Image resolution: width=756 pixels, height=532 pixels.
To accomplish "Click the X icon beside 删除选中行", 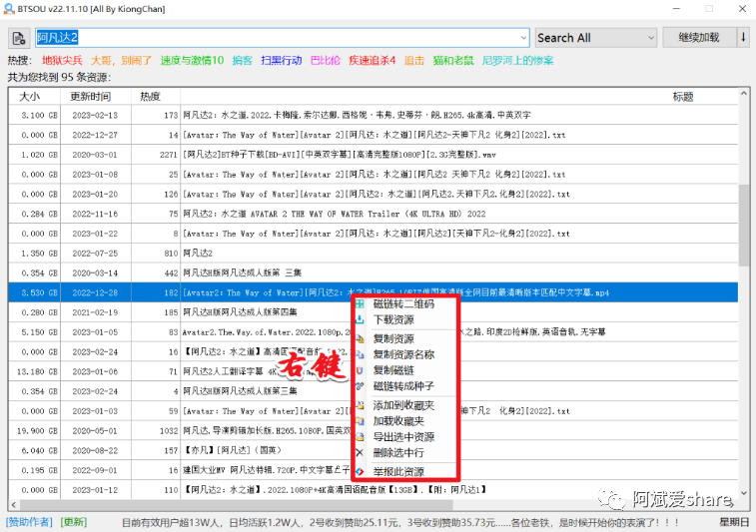I will [x=360, y=453].
